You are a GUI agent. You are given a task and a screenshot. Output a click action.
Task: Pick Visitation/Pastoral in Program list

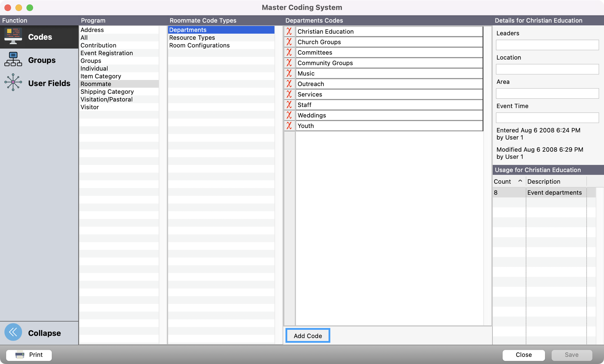[106, 99]
